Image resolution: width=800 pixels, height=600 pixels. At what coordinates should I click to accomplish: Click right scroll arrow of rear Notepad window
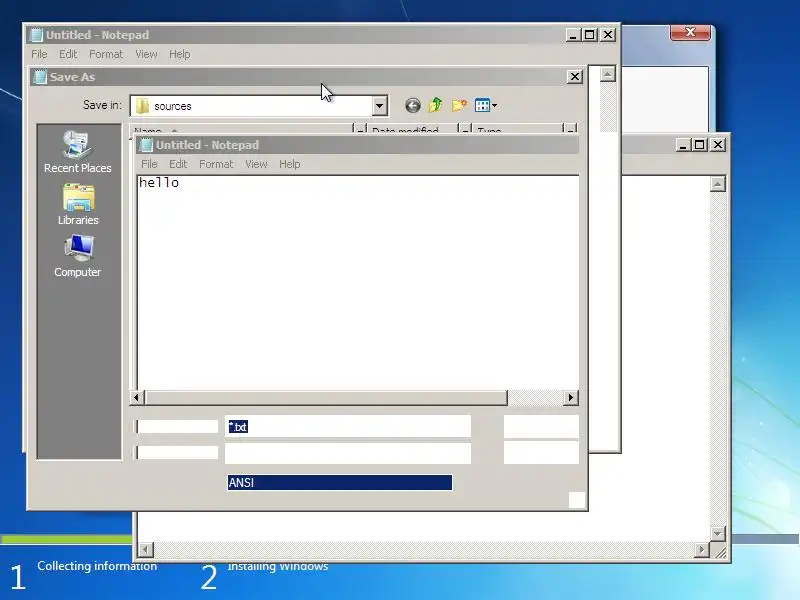coord(702,549)
